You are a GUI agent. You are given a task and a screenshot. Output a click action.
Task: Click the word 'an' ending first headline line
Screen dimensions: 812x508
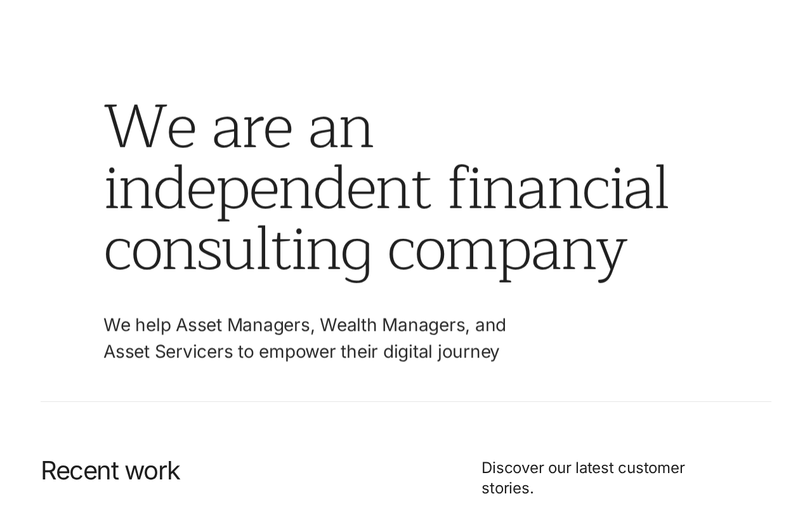click(341, 131)
